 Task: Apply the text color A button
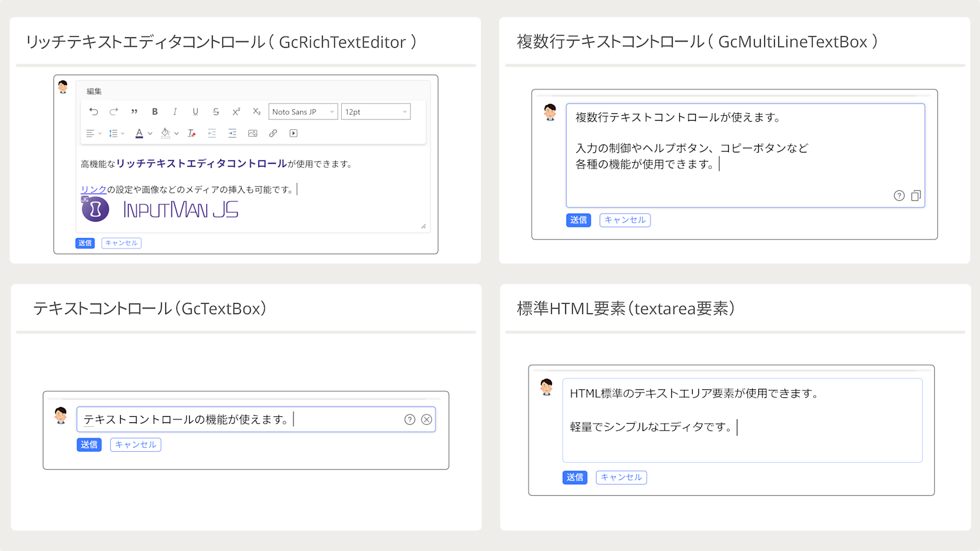pyautogui.click(x=139, y=133)
